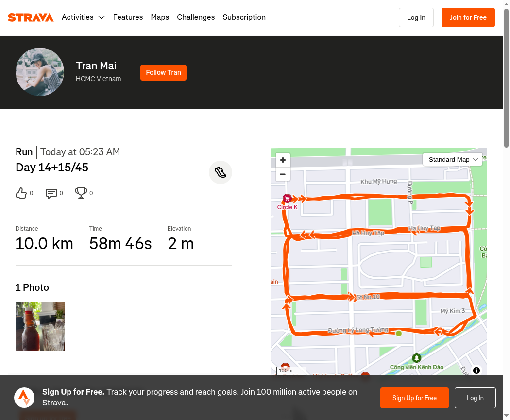Screen dimensions: 510x420
Task: Click the Strava logo
Action: pyautogui.click(x=31, y=17)
